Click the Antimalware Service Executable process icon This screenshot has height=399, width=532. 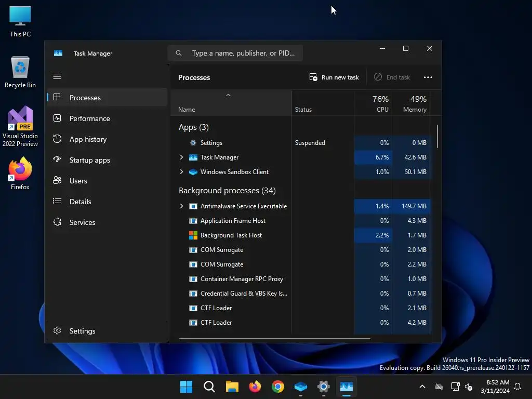tap(193, 206)
